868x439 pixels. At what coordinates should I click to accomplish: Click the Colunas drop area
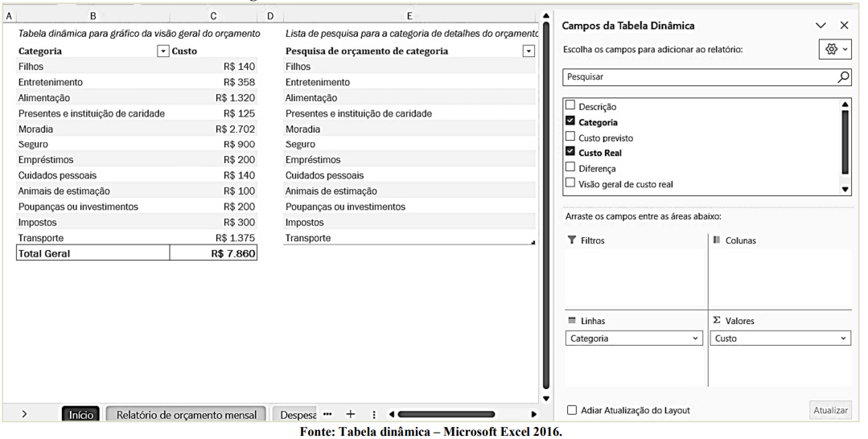point(780,278)
